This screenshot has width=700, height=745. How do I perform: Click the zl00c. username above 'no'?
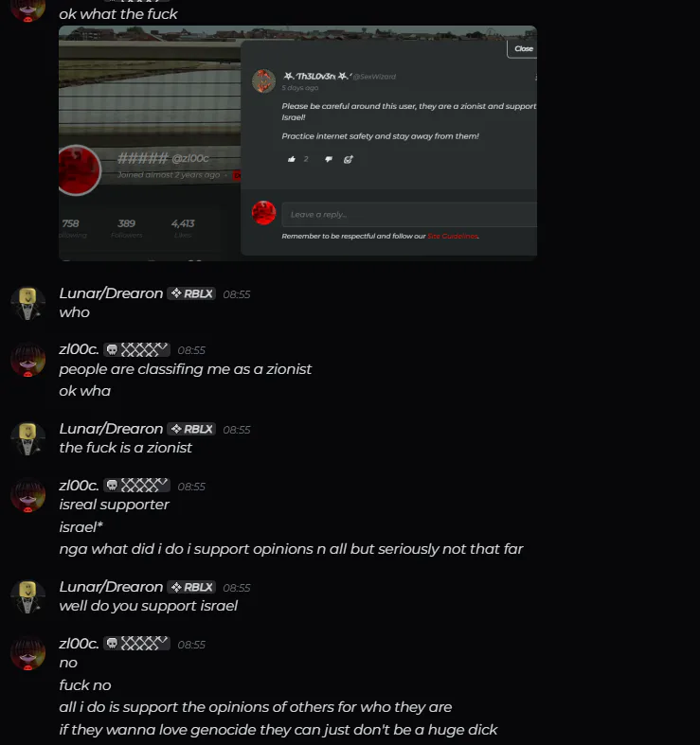pos(79,644)
